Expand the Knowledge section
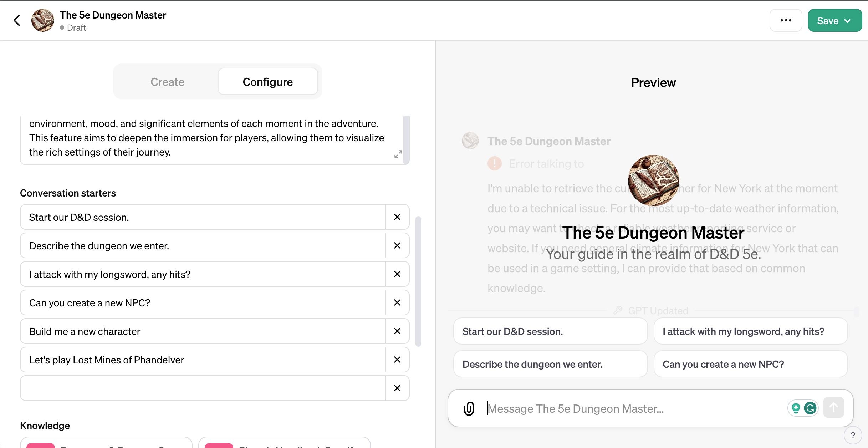Screen dimensions: 868x448 (x=45, y=426)
